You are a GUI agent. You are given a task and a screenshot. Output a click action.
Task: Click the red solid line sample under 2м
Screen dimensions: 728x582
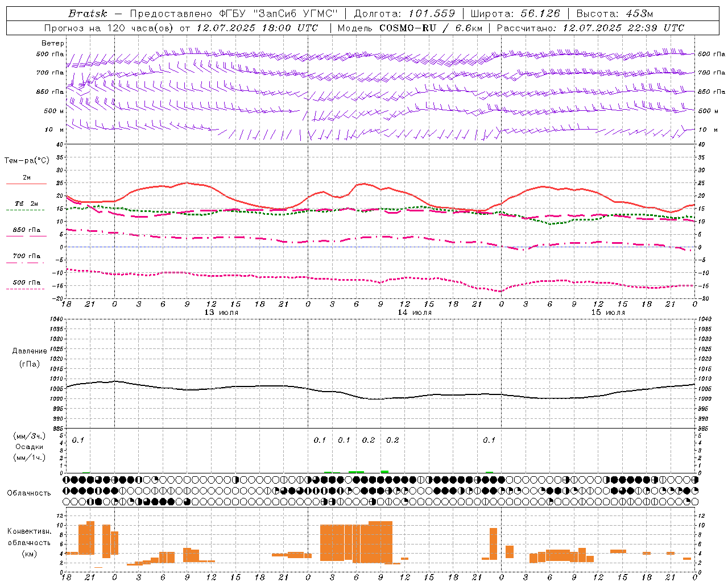point(26,184)
